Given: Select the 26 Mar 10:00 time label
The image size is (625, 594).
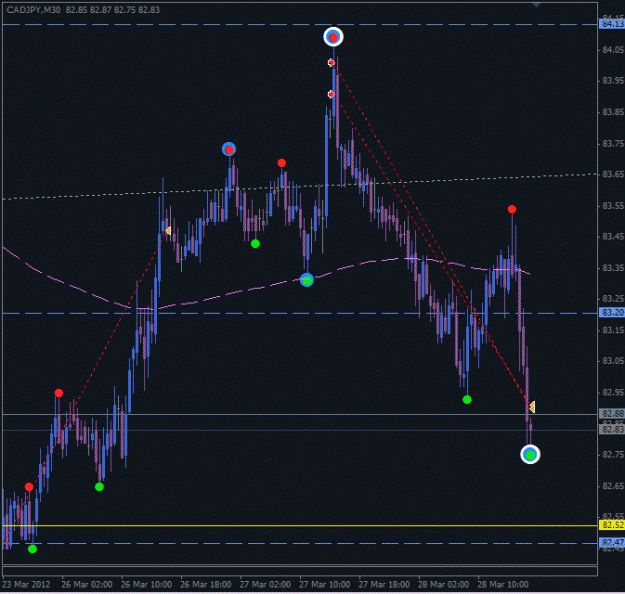Looking at the screenshot, I should click(x=146, y=584).
